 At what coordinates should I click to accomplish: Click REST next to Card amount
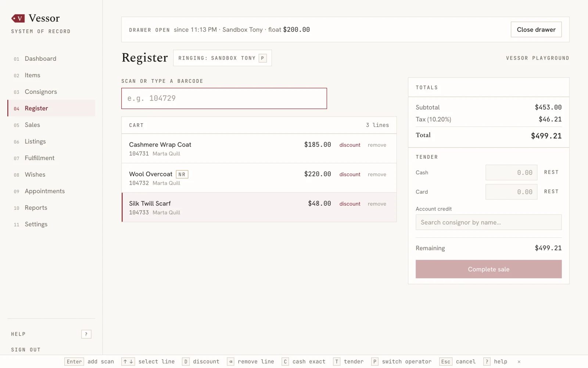tap(551, 191)
